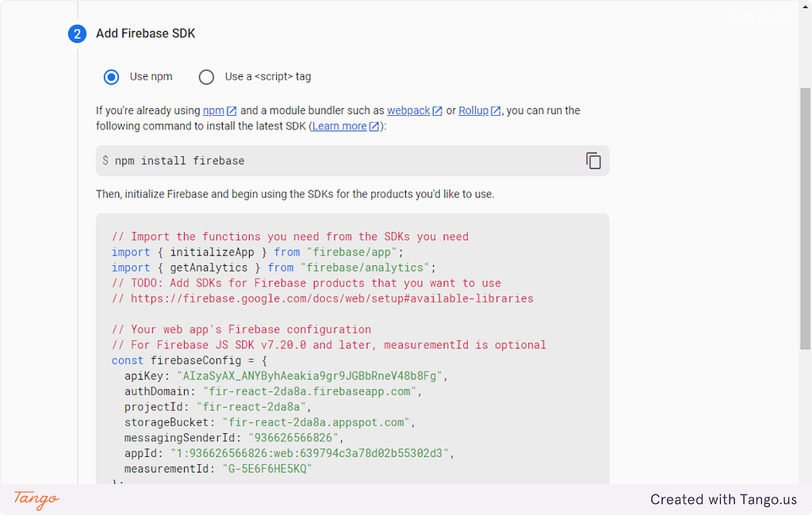Open the Rollup link
The image size is (812, 515).
pos(473,110)
